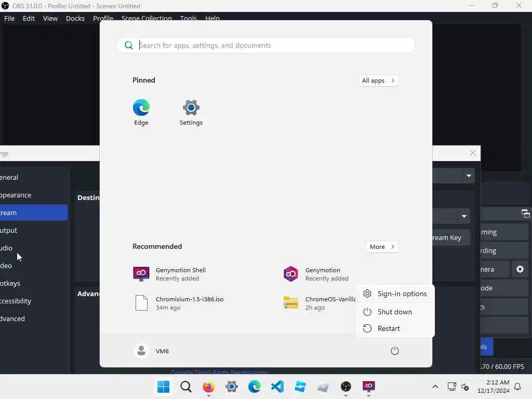Select the Advanced settings category
The width and height of the screenshot is (532, 399).
[x=34, y=318]
